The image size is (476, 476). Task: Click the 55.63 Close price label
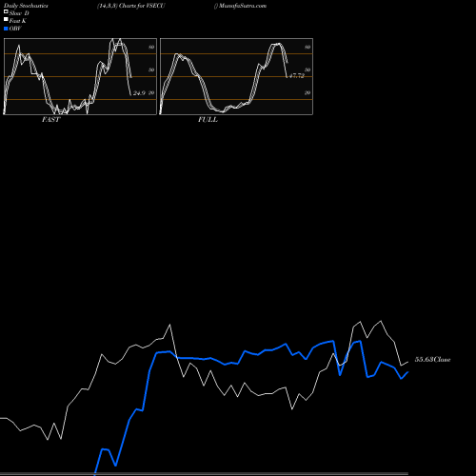[x=433, y=360]
